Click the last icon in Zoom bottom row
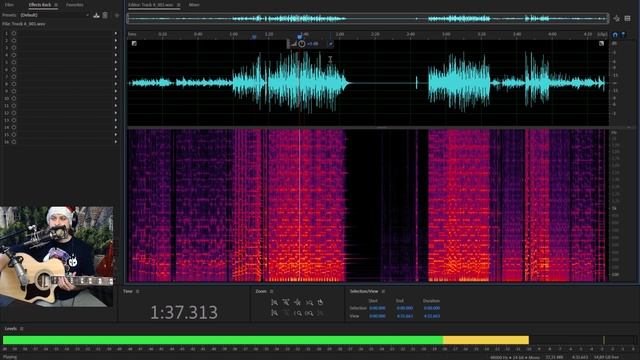The image size is (640, 360). pyautogui.click(x=320, y=313)
